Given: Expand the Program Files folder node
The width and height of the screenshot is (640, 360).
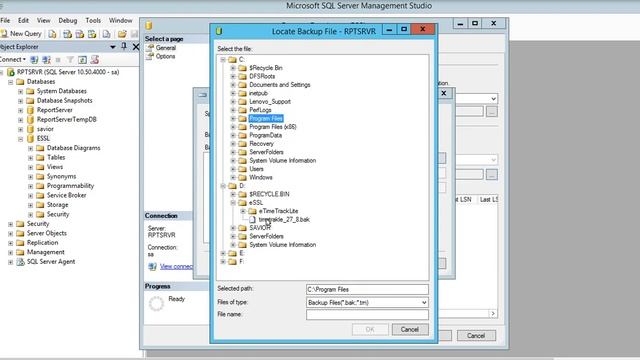Looking at the screenshot, I should [x=233, y=119].
